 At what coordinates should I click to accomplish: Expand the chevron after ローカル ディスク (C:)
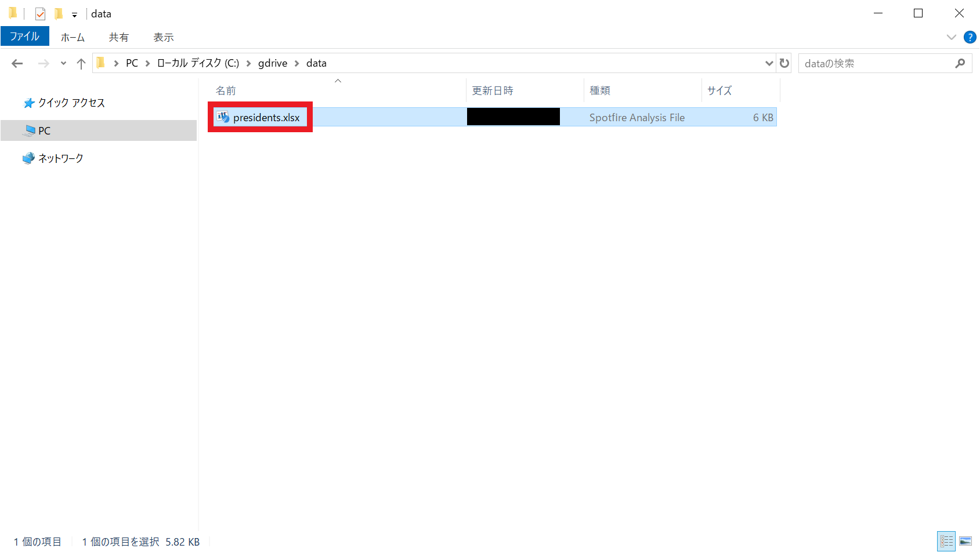[x=248, y=63]
